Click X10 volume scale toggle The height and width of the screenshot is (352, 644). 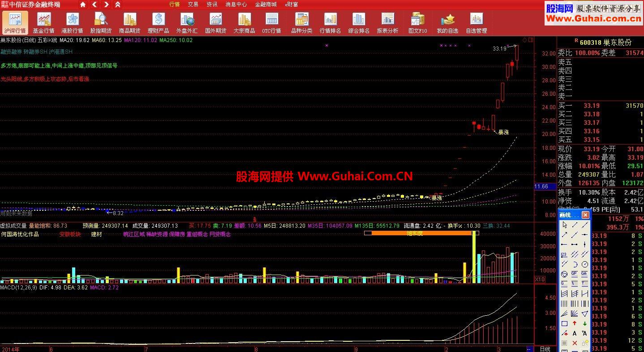pos(540,279)
